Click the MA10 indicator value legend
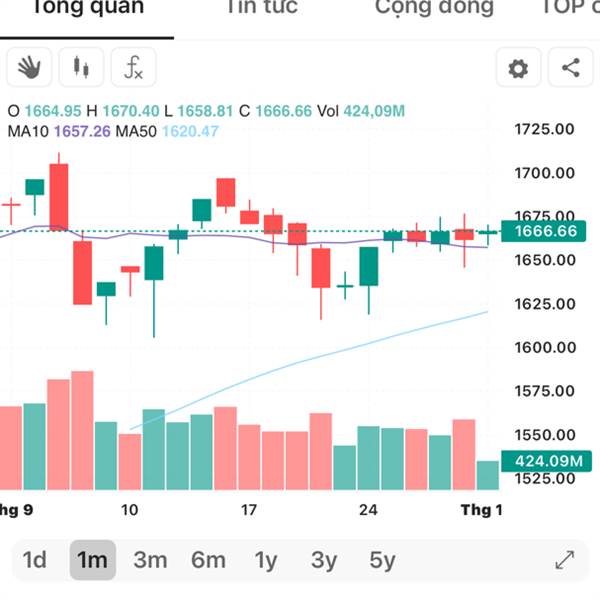The width and height of the screenshot is (600, 600). (59, 131)
